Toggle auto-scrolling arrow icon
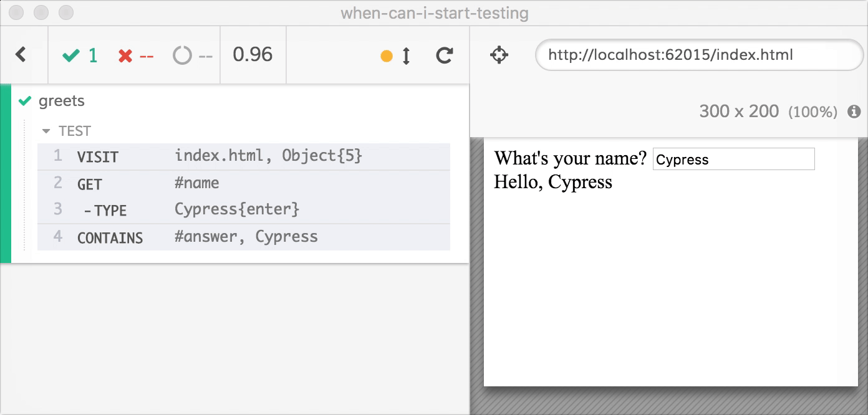 [406, 56]
